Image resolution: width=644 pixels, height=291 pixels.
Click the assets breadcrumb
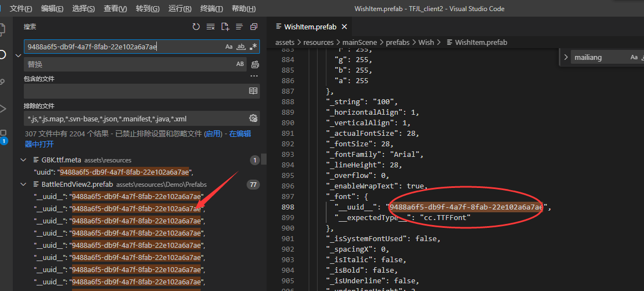coord(285,42)
